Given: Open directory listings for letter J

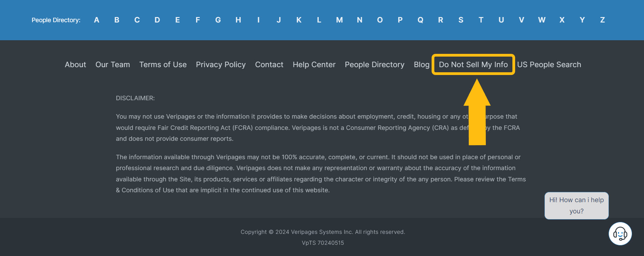Looking at the screenshot, I should (279, 20).
